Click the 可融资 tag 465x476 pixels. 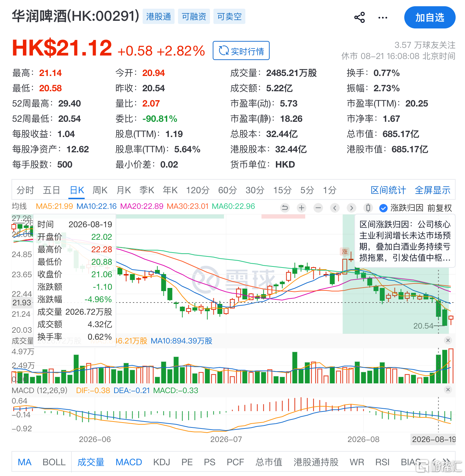[x=194, y=16]
